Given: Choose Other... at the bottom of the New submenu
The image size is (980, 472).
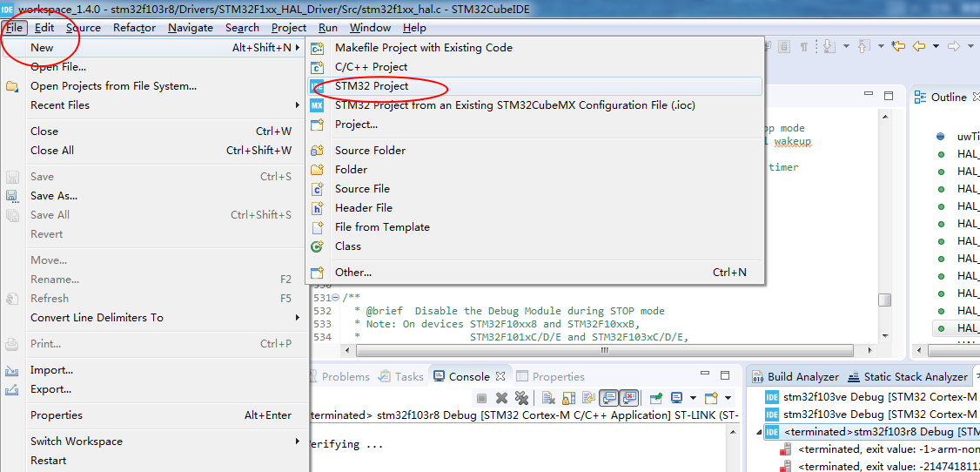Looking at the screenshot, I should pos(353,272).
